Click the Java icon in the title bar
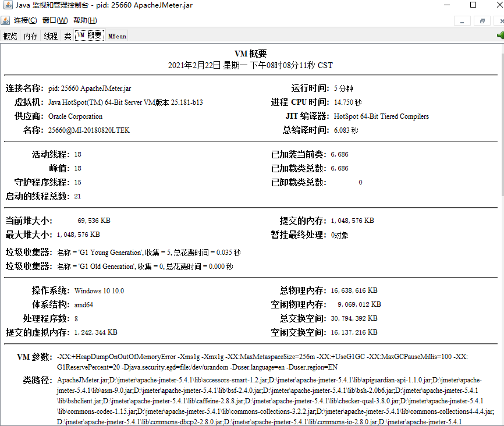This screenshot has width=504, height=426. pos(8,5)
